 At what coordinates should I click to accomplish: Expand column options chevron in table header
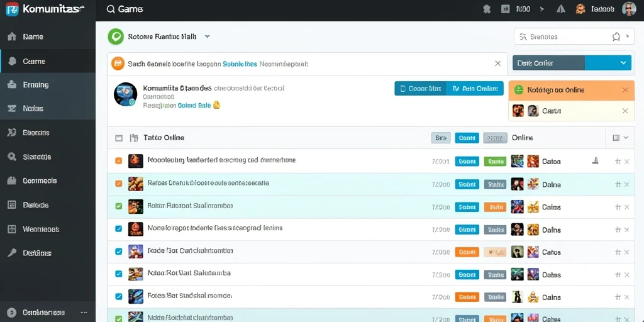click(x=626, y=138)
